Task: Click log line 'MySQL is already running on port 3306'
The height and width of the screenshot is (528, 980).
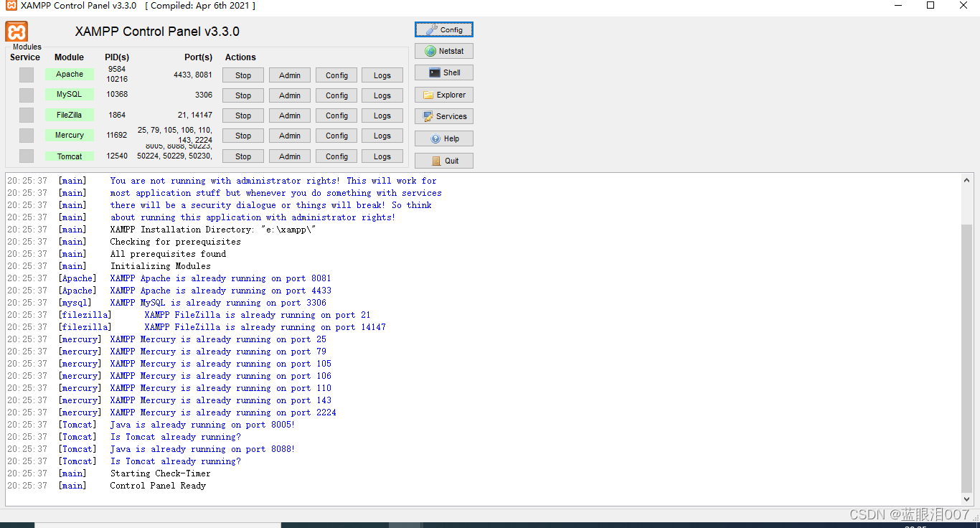Action: [x=218, y=303]
